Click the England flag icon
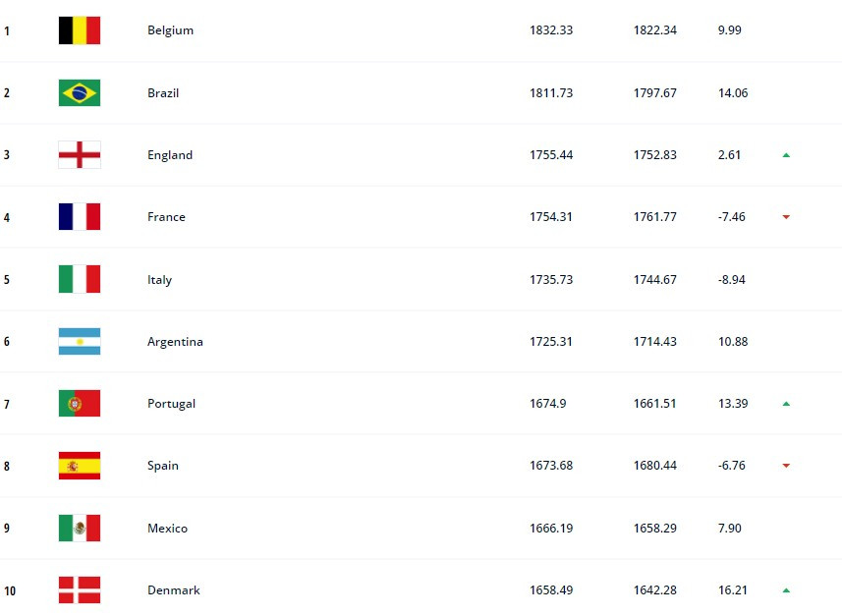The width and height of the screenshot is (842, 616). tap(80, 155)
